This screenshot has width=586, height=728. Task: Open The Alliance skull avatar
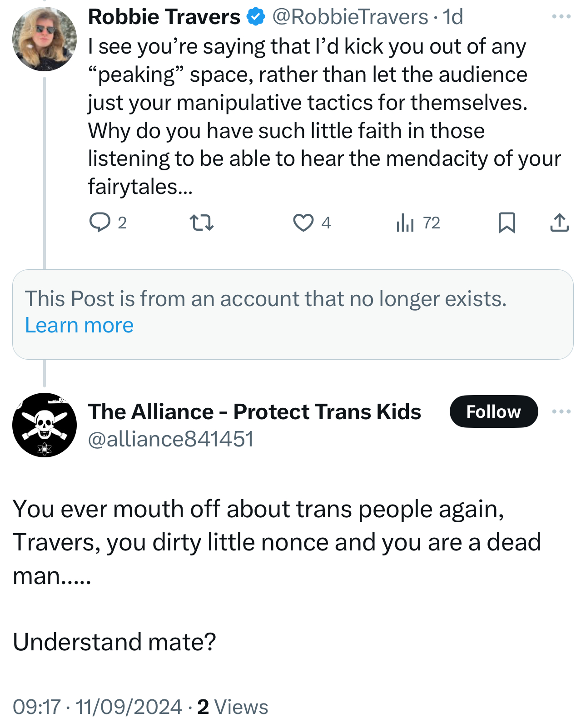coord(45,425)
